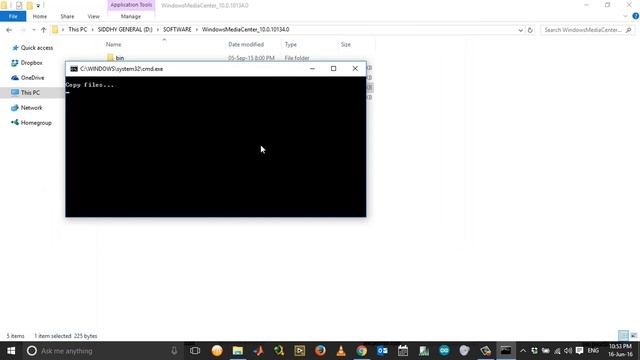The width and height of the screenshot is (640, 360).
Task: Select the Application Tools tab header
Action: [x=131, y=5]
